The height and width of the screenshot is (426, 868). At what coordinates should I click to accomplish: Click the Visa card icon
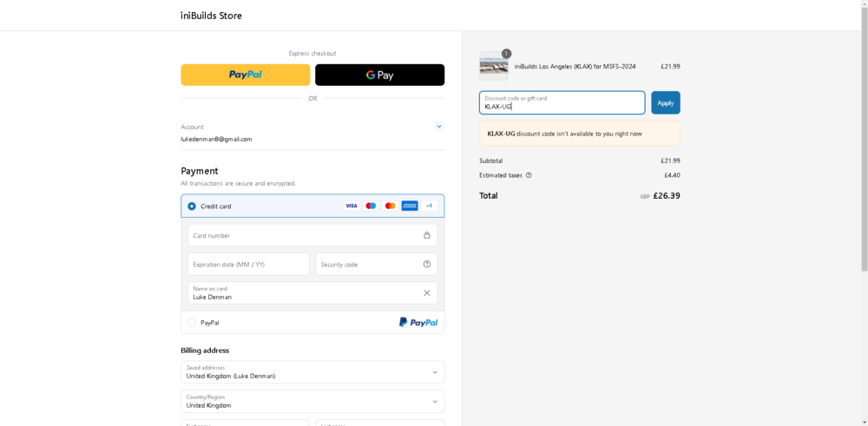pyautogui.click(x=351, y=206)
